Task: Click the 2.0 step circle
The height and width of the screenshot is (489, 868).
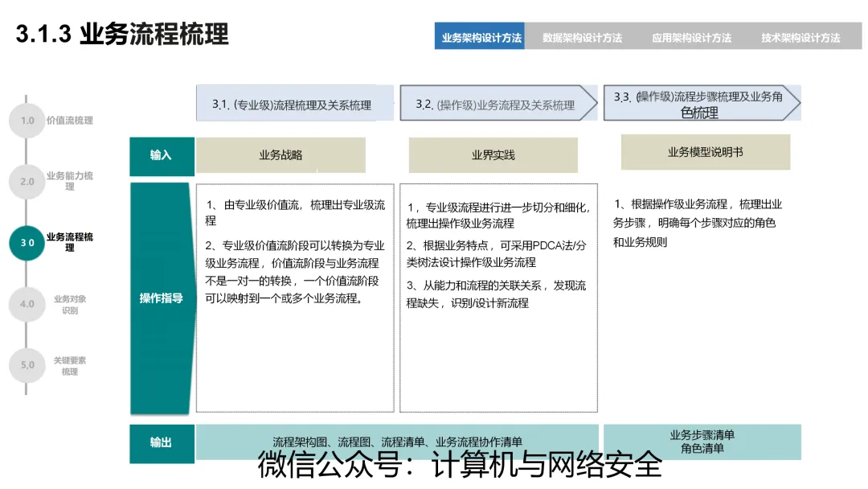Action: coord(27,181)
